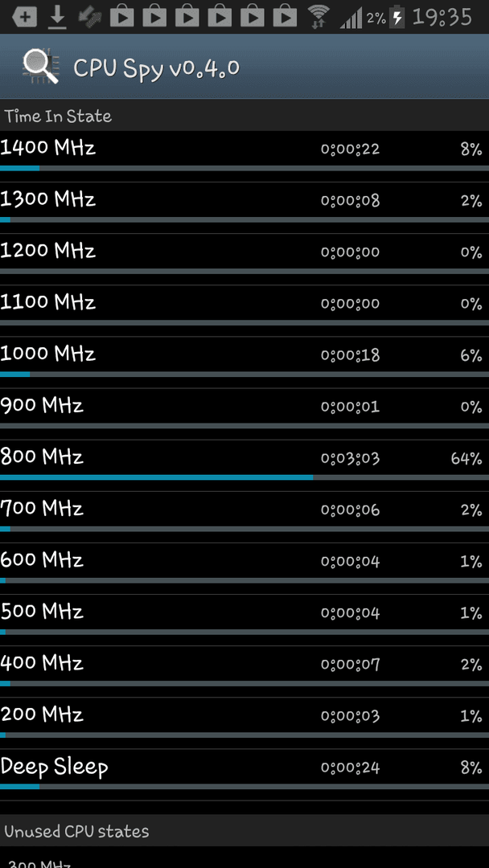
Task: Tap the CPU Spy magnifier app icon
Action: click(x=40, y=67)
